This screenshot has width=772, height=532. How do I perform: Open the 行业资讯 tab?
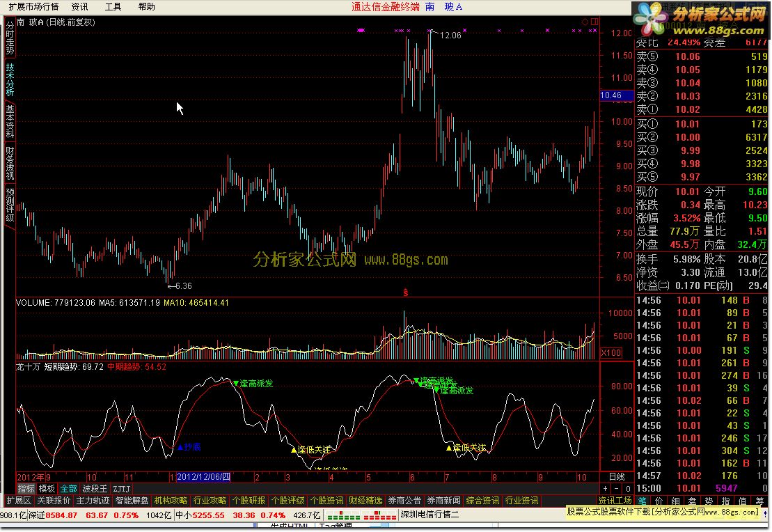click(x=521, y=501)
